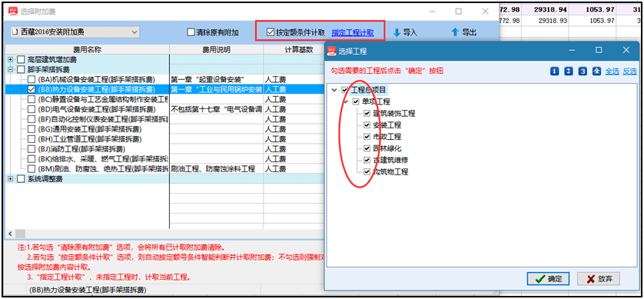Collapse the 工程总项目 tree node
This screenshot has width=644, height=299.
tap(334, 89)
